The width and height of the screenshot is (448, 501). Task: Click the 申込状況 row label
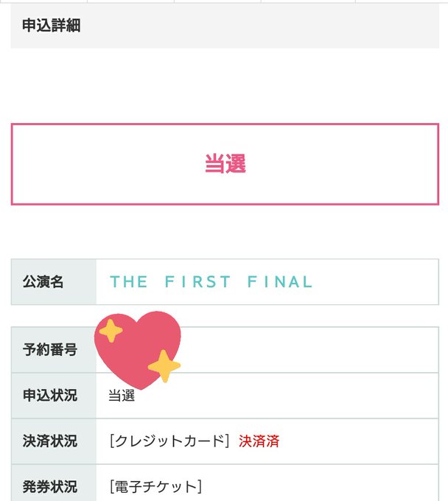[x=50, y=395]
